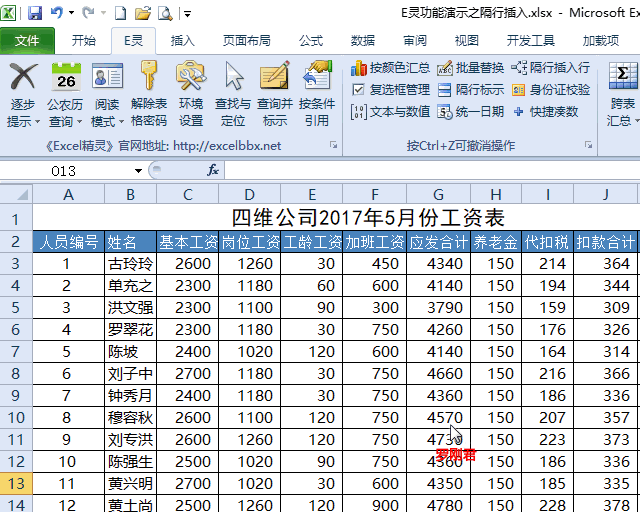Click the fx insert function icon

213,170
